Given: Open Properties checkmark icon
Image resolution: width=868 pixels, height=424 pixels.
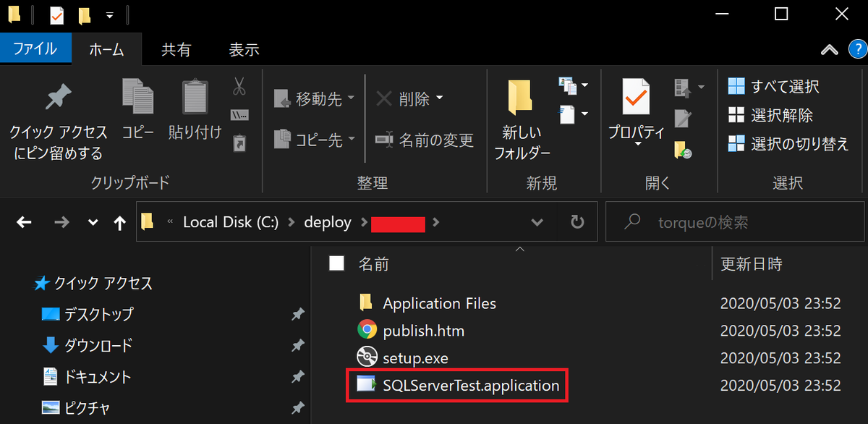Looking at the screenshot, I should (637, 98).
